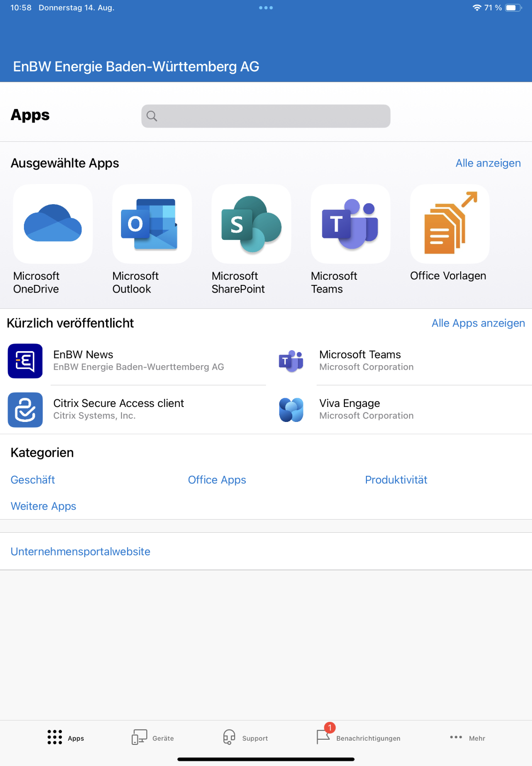Tap the Mehr three-dots icon
The height and width of the screenshot is (766, 532).
(x=456, y=737)
